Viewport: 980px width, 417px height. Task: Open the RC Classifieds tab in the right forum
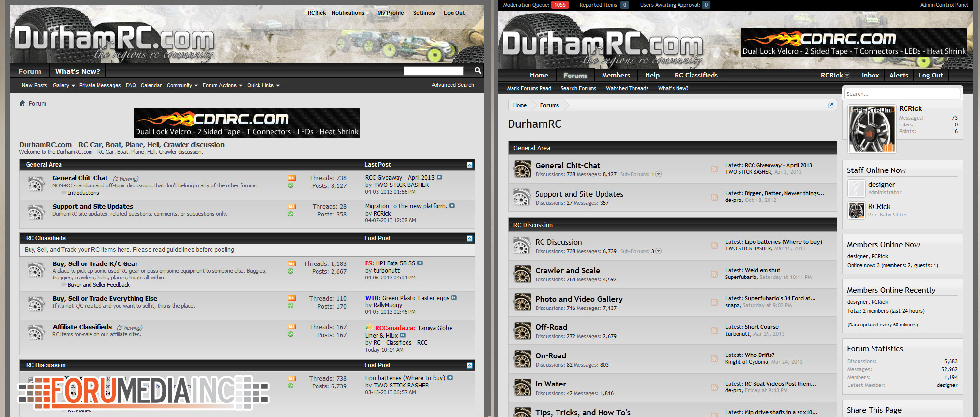[696, 75]
